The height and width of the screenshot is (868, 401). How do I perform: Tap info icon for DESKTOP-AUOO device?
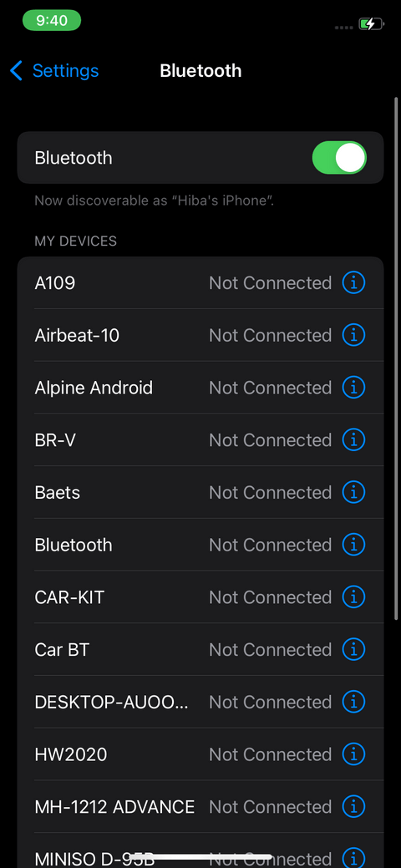(x=353, y=702)
